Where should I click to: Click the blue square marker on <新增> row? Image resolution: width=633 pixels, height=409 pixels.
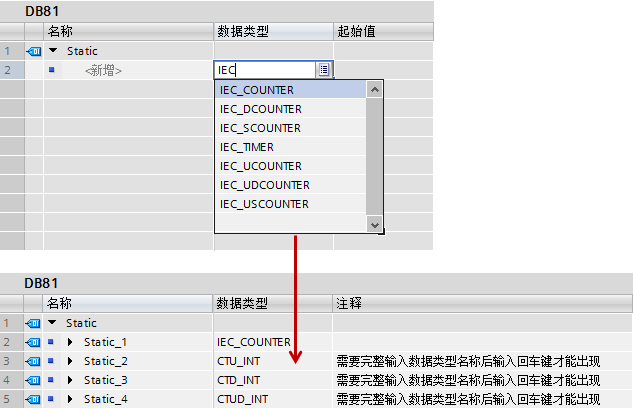[x=52, y=70]
